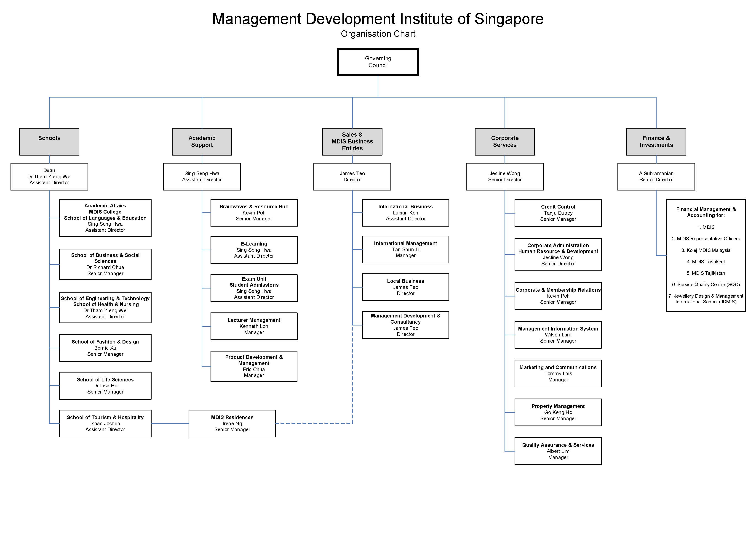The image size is (756, 534).
Task: Click the A Subramanian Senior Director box
Action: (x=656, y=177)
